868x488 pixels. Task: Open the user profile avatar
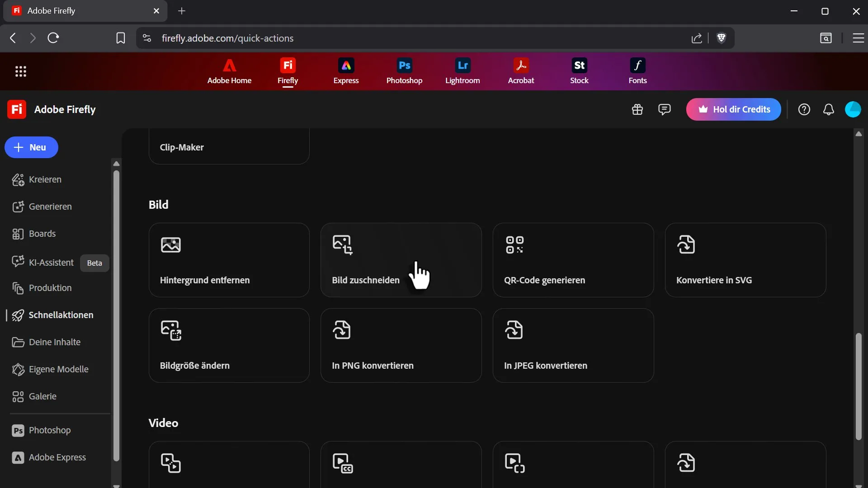853,109
